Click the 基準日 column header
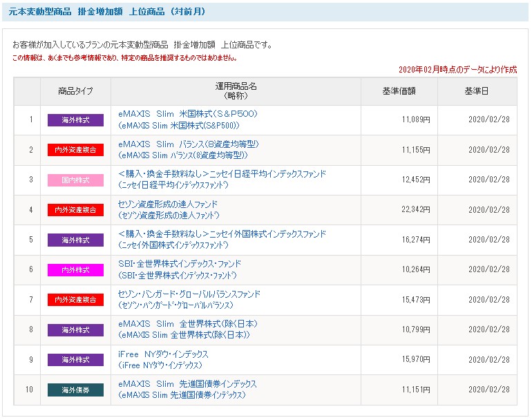 tap(477, 91)
